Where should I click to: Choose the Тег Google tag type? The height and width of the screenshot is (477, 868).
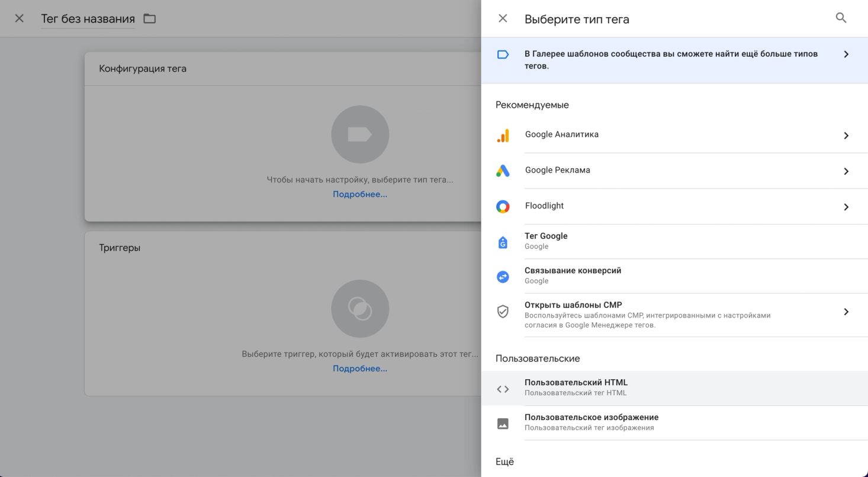tap(674, 241)
